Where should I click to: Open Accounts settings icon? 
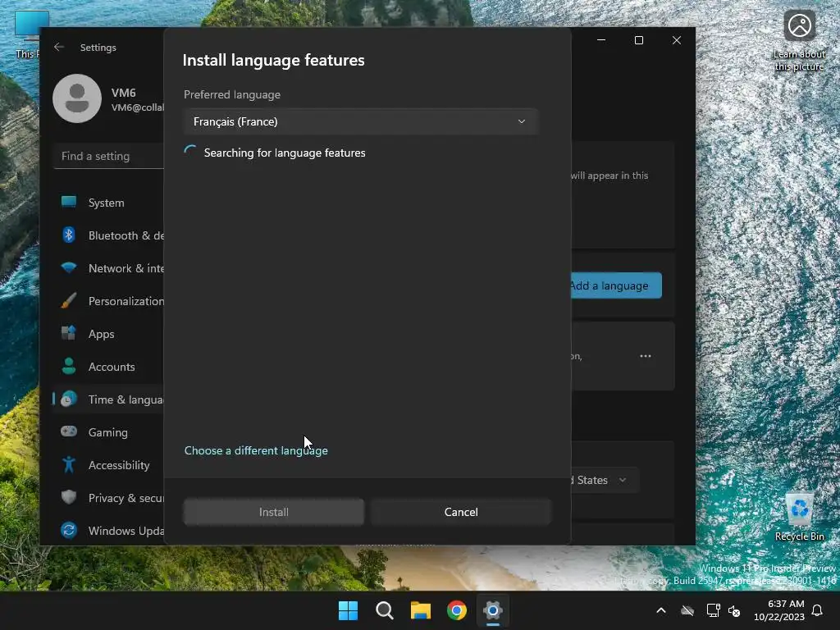click(x=69, y=366)
